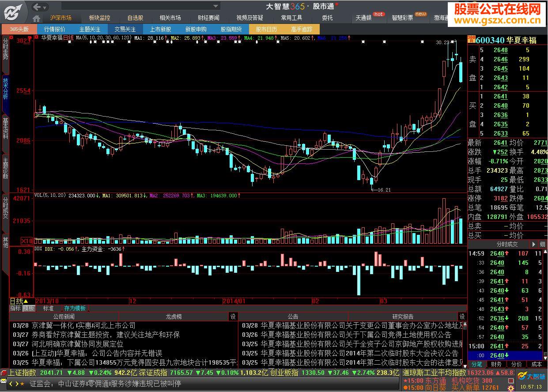Click the 行情报价 button
The width and height of the screenshot is (548, 392).
55,30
